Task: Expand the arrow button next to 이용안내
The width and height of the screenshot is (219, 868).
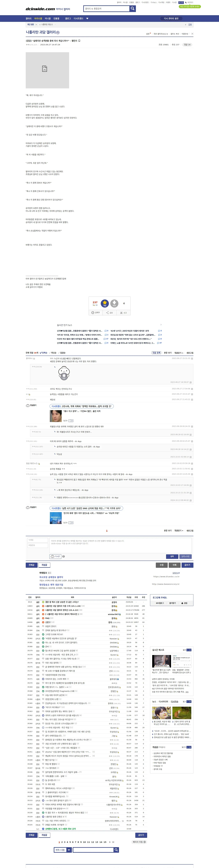Action: click(192, 34)
